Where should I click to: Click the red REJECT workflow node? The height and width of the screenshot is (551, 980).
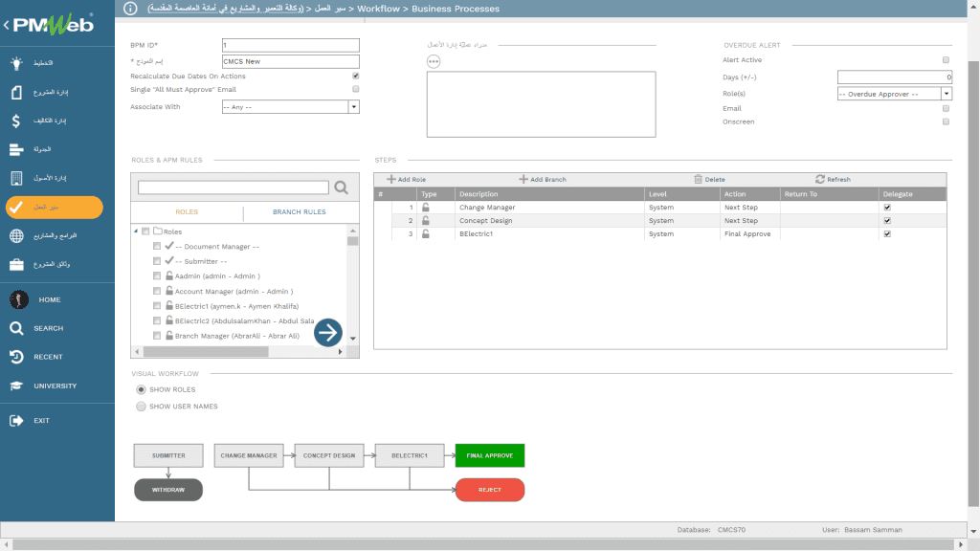coord(490,490)
